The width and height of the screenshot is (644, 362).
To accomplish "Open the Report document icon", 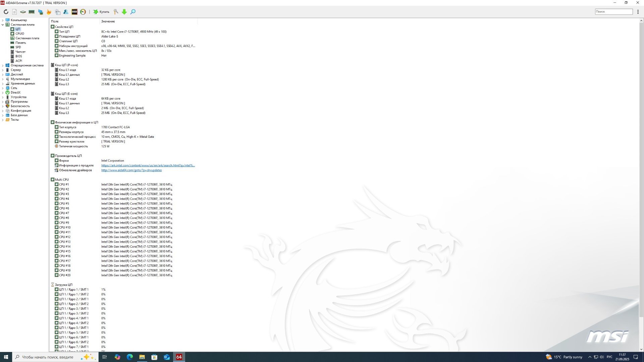I will (14, 12).
